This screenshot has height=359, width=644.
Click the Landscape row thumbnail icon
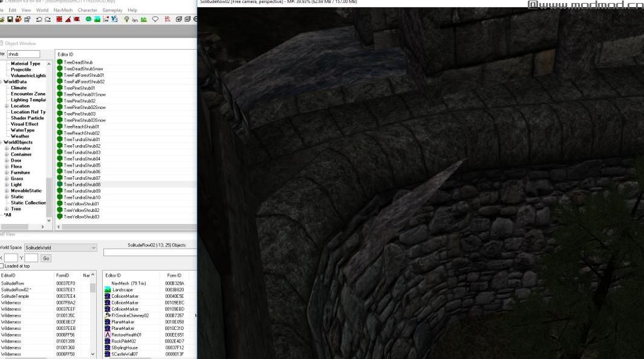pyautogui.click(x=108, y=289)
